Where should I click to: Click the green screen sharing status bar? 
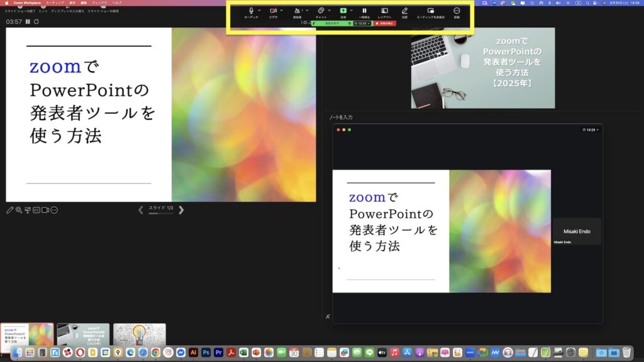coord(331,23)
